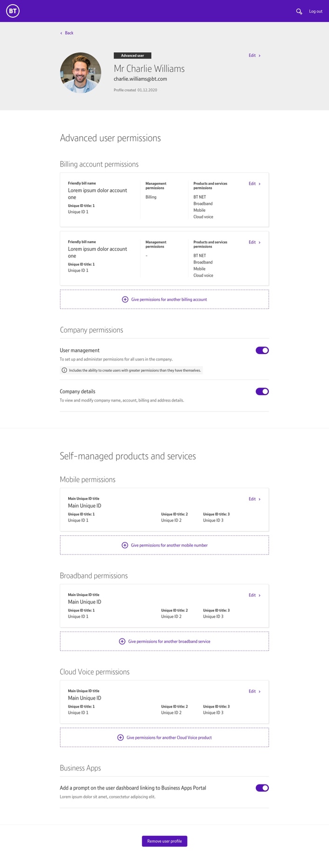Open Edit on the Cloud Voice permissions card
Screen dimensions: 329x868
255,691
